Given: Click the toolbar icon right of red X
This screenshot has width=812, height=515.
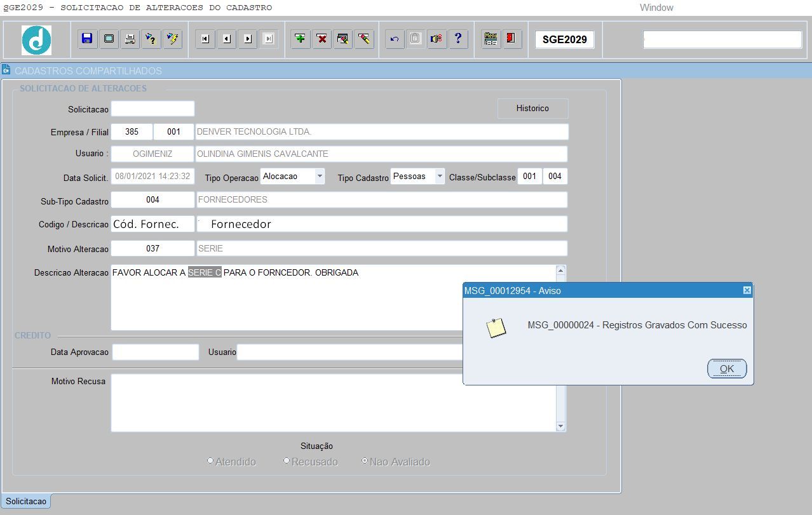Looking at the screenshot, I should [x=343, y=39].
